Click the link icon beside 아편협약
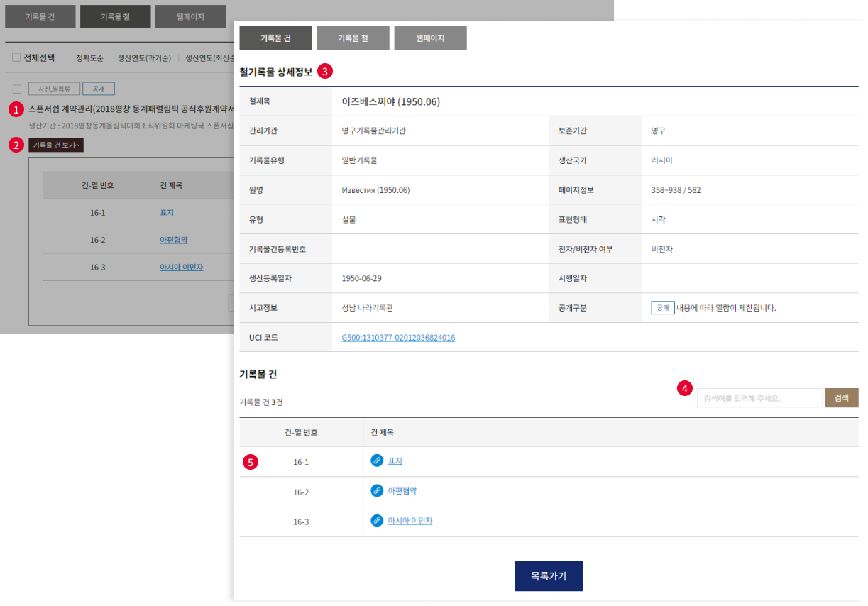The height and width of the screenshot is (606, 868). tap(377, 491)
